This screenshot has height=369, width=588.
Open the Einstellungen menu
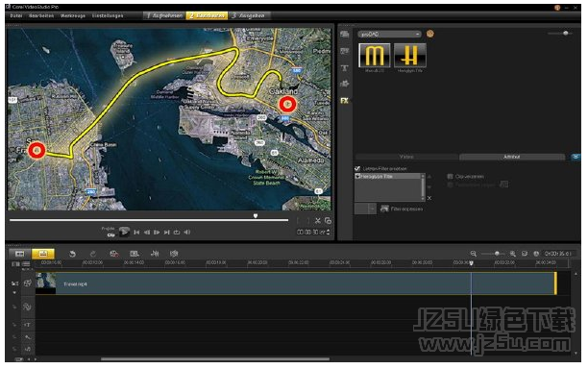(108, 15)
